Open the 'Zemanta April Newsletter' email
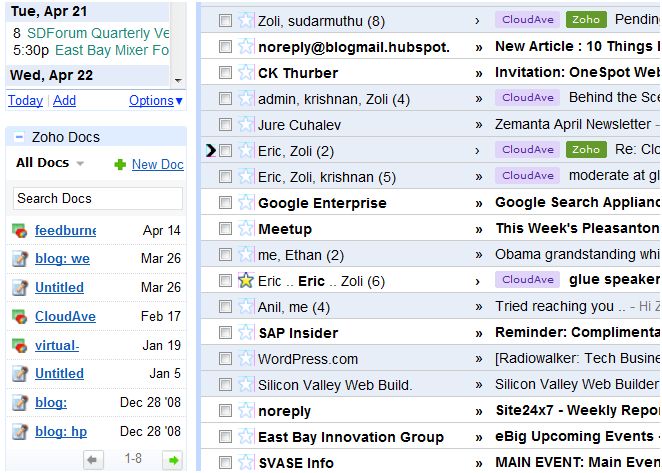Screen dimensions: 662x473 (x=573, y=124)
